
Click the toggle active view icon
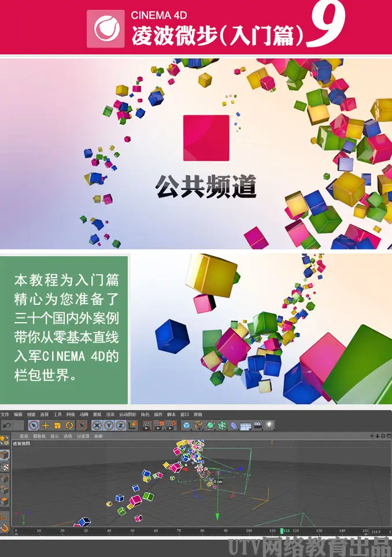[x=389, y=436]
